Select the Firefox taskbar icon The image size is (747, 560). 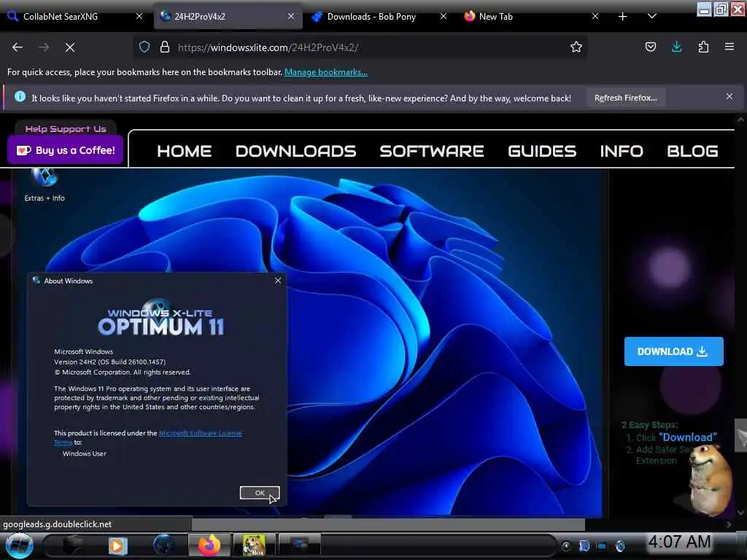(x=209, y=545)
